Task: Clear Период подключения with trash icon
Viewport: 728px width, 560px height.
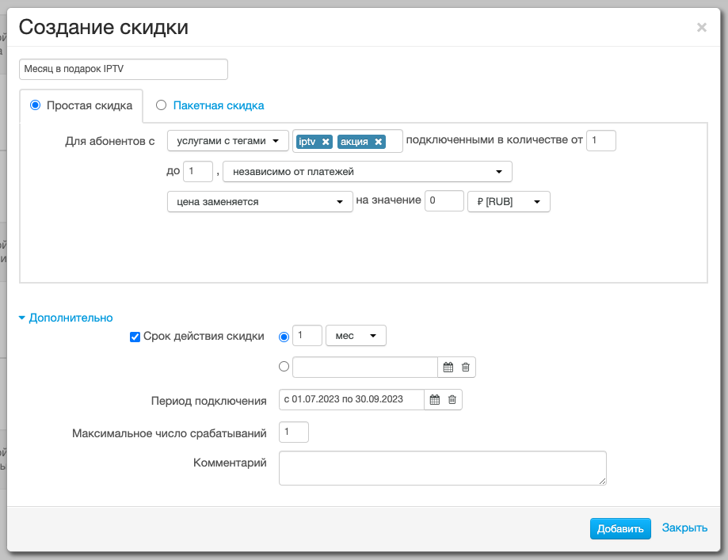Action: 452,400
